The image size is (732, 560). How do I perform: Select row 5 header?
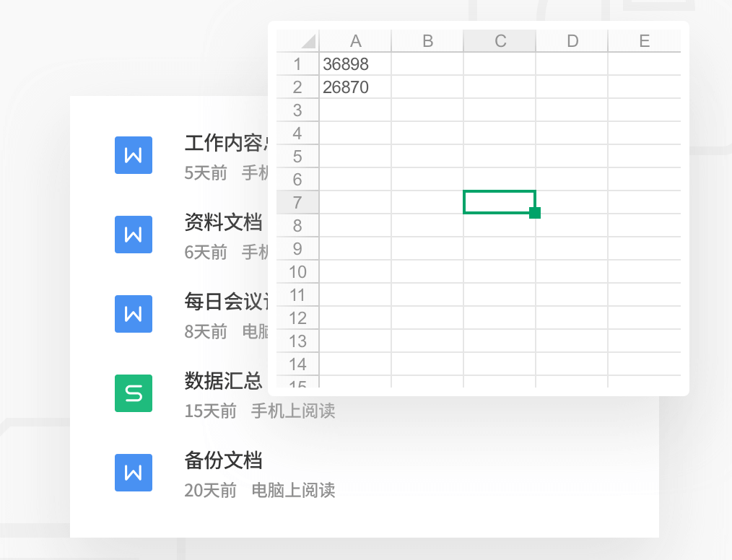click(298, 157)
